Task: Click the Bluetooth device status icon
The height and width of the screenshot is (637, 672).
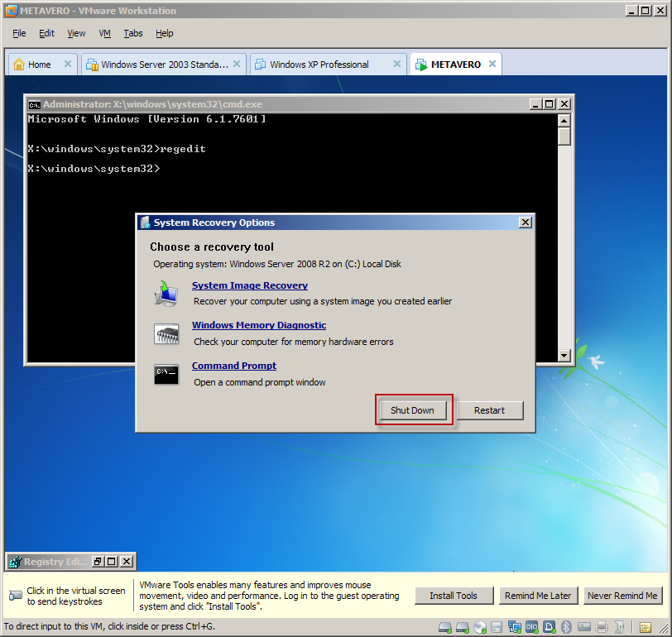Action: point(567,627)
